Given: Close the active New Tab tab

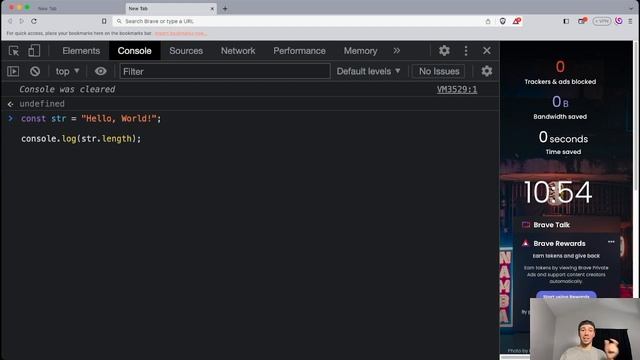Looking at the screenshot, I should pyautogui.click(x=212, y=9).
